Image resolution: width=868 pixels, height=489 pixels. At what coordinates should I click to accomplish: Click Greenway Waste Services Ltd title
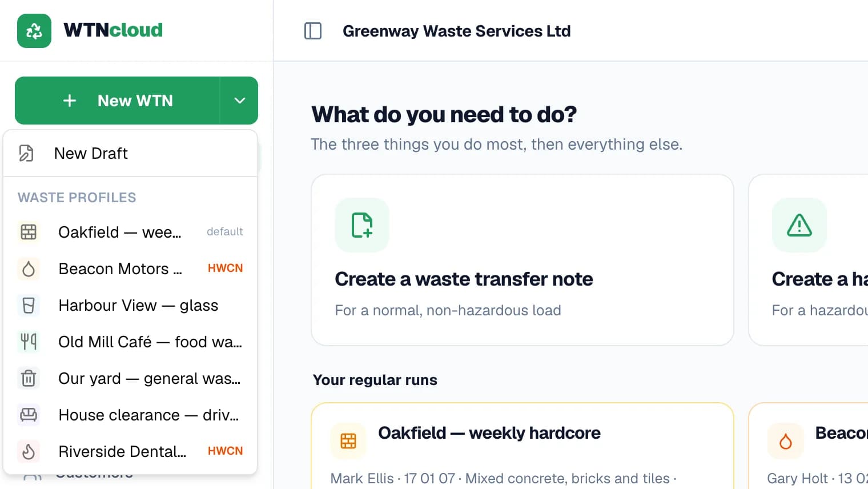456,31
